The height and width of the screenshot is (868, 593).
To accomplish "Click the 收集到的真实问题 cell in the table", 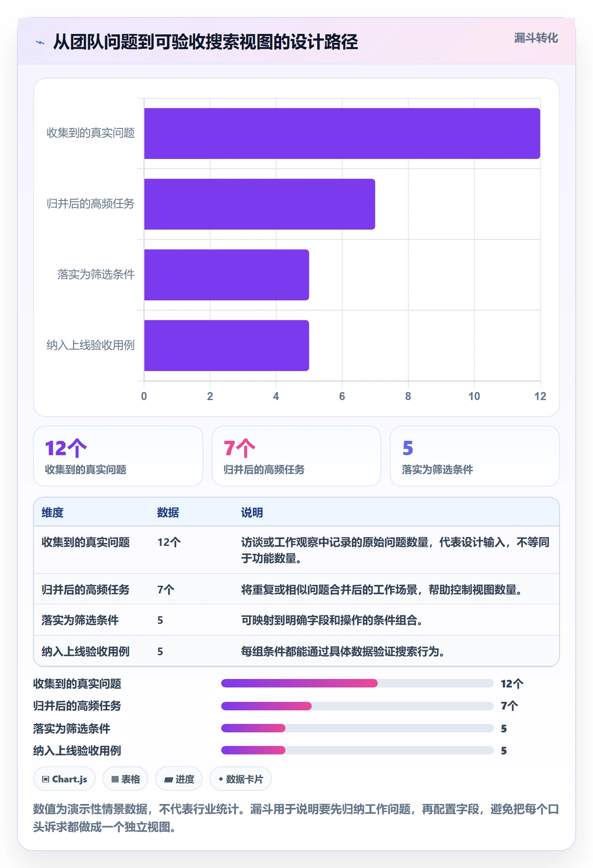I will [86, 542].
